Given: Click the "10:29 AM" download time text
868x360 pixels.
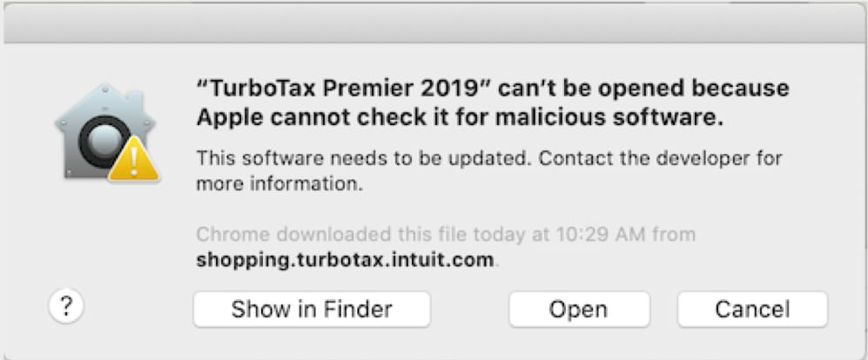Looking at the screenshot, I should tap(599, 235).
